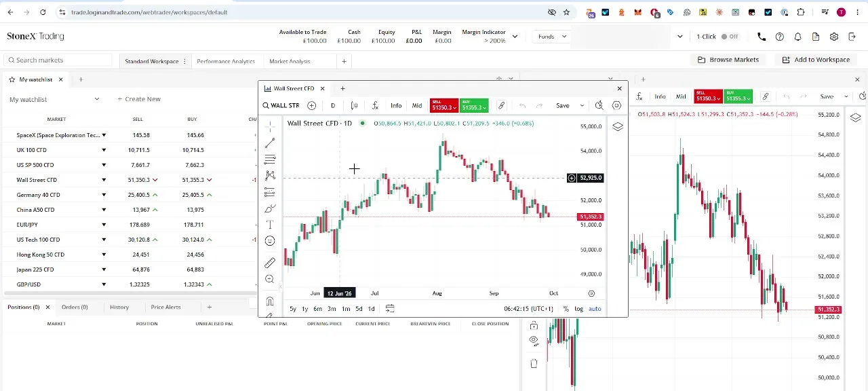Open the reports document icon in header

816,37
